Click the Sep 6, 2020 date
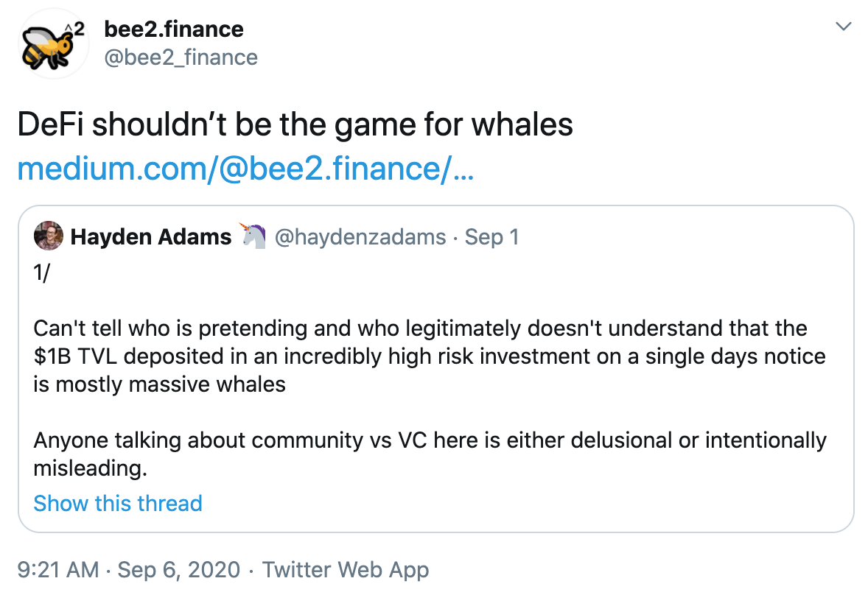The width and height of the screenshot is (868, 595). coord(178,569)
